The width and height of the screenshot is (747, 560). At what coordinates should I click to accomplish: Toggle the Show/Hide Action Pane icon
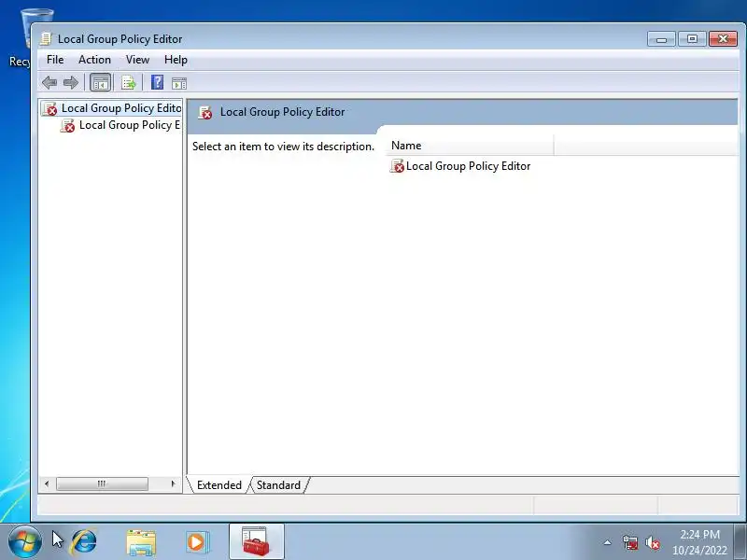pos(179,83)
